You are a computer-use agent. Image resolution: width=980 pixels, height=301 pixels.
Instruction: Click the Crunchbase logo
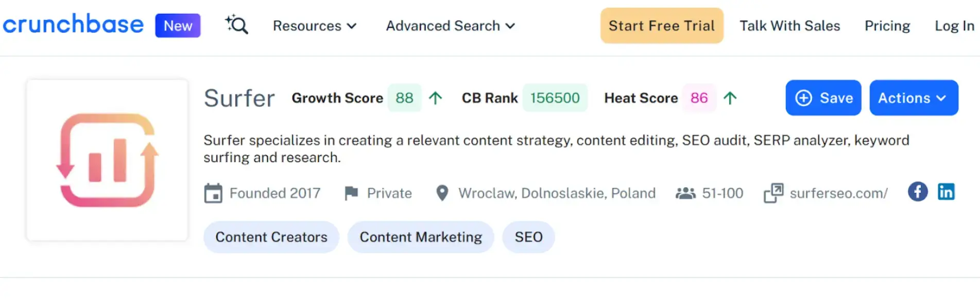tap(73, 25)
